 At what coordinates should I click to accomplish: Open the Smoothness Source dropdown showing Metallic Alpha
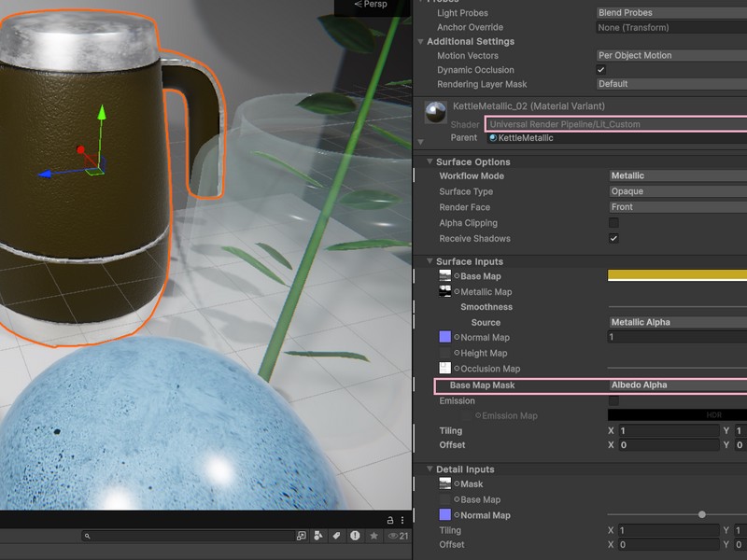(x=672, y=322)
